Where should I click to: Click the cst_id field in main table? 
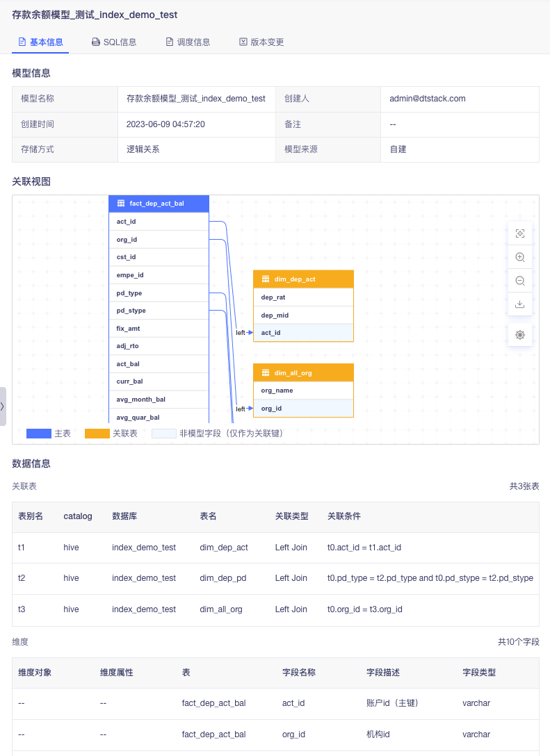[x=159, y=257]
